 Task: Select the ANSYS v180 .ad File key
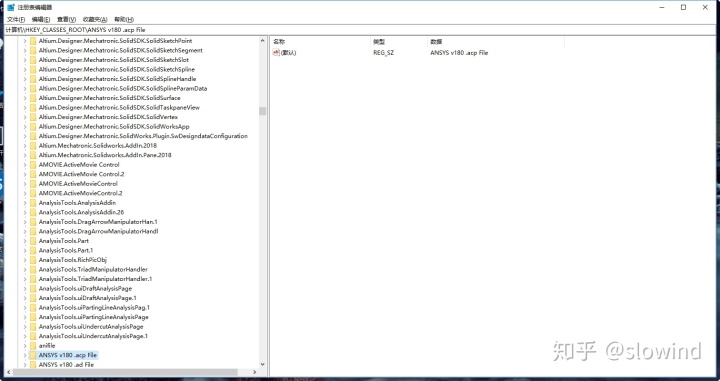pyautogui.click(x=66, y=364)
